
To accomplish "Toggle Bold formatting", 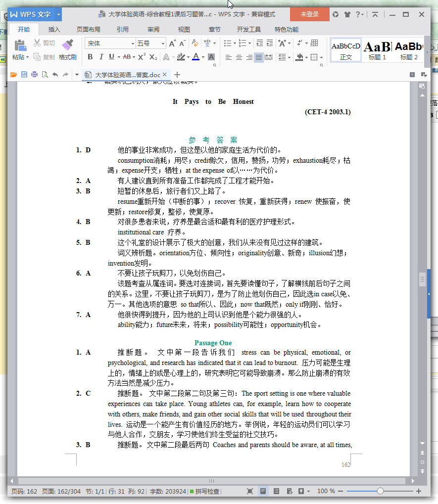I will coord(90,57).
